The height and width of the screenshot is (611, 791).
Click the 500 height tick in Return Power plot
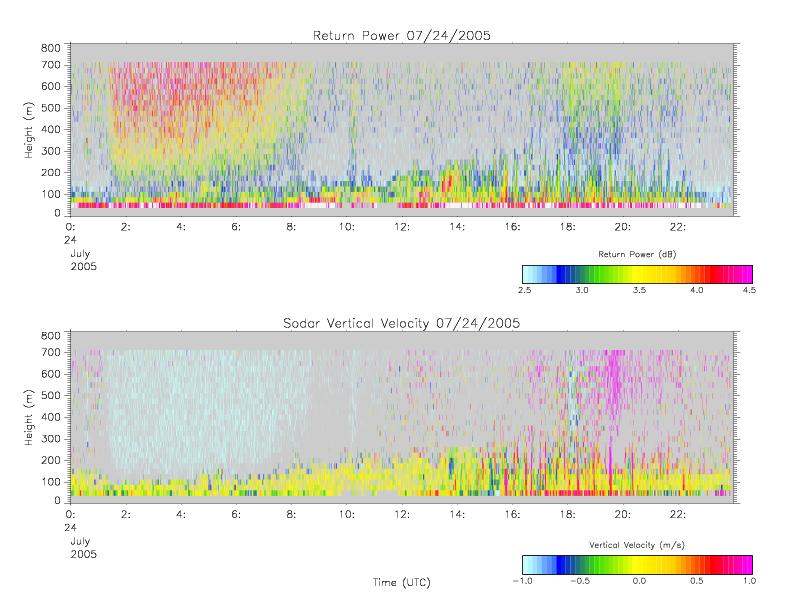pos(50,108)
